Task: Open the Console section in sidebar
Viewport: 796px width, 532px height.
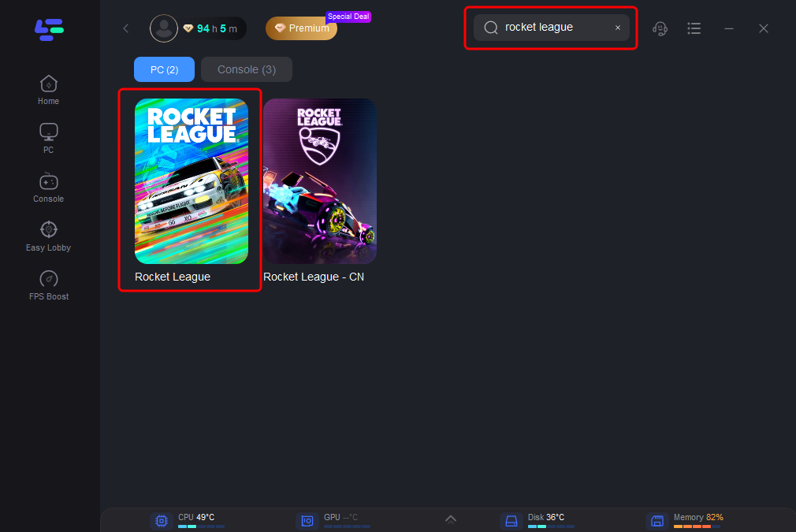Action: 49,187
